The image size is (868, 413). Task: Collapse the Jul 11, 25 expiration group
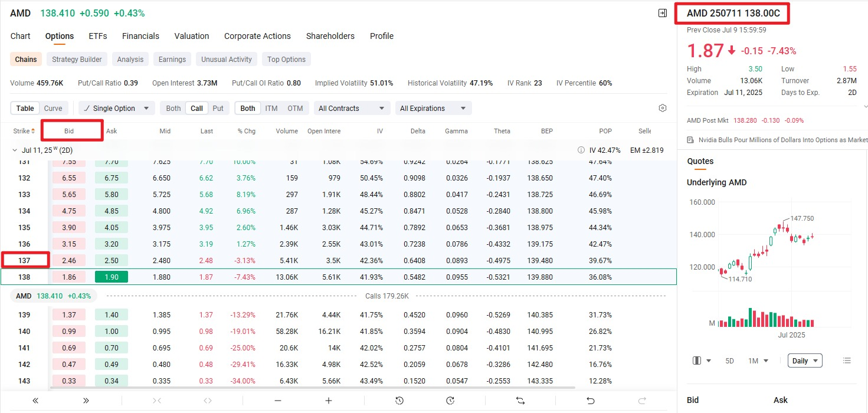click(x=15, y=150)
